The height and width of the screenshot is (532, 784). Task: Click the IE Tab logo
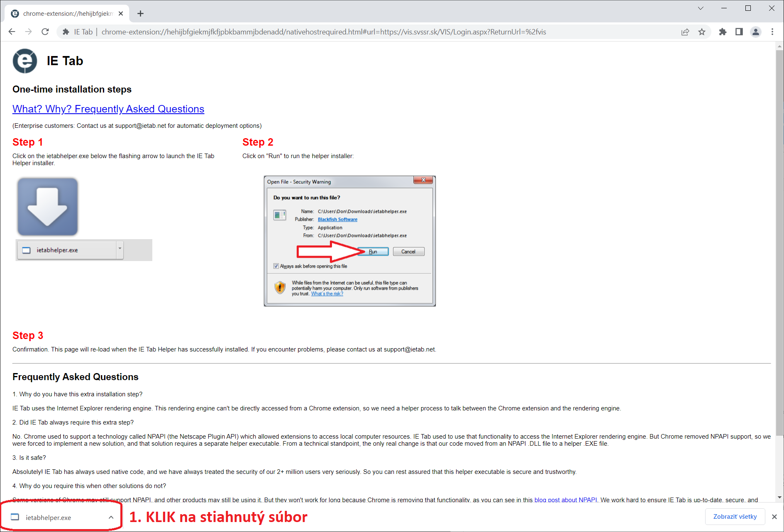pos(25,61)
